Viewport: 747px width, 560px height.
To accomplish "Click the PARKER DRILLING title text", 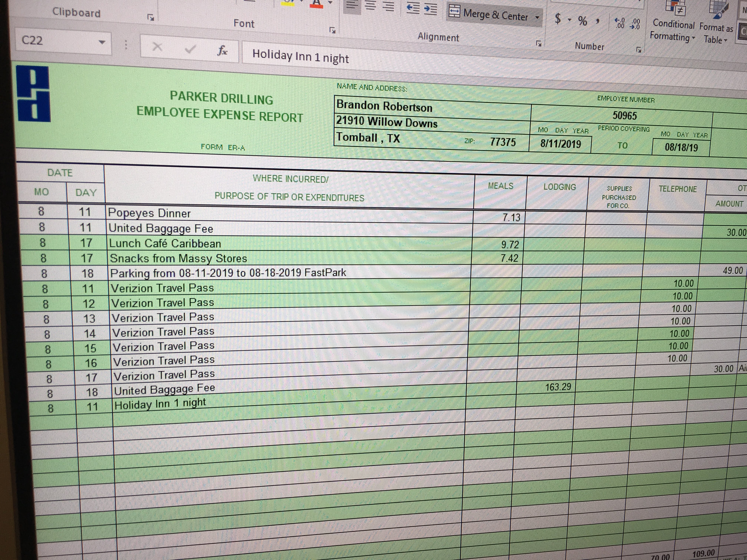I will 221,98.
